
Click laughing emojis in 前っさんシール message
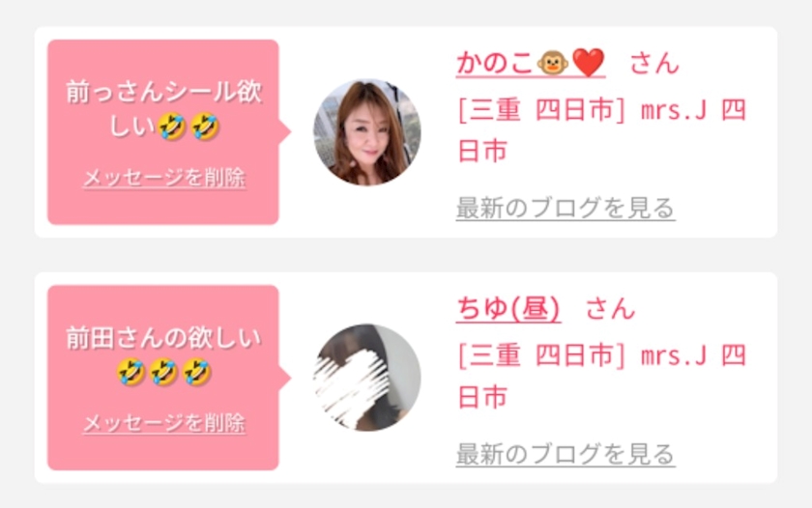(x=188, y=127)
